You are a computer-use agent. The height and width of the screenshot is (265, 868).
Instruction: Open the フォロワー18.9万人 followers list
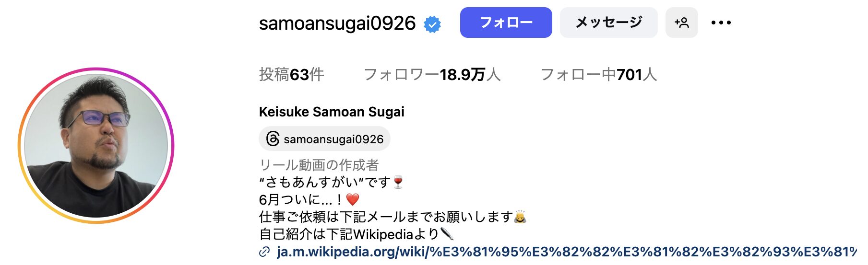tap(432, 74)
